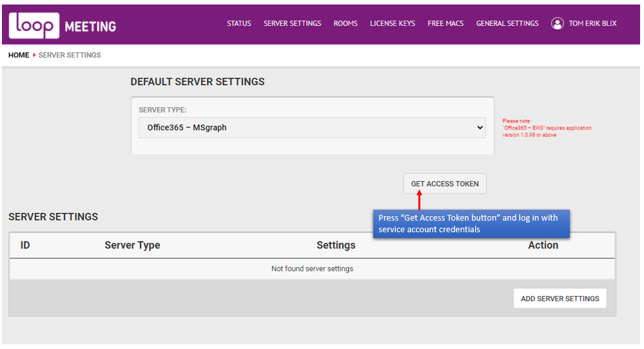The image size is (644, 349).
Task: Click the Server Type column header
Action: pos(132,245)
